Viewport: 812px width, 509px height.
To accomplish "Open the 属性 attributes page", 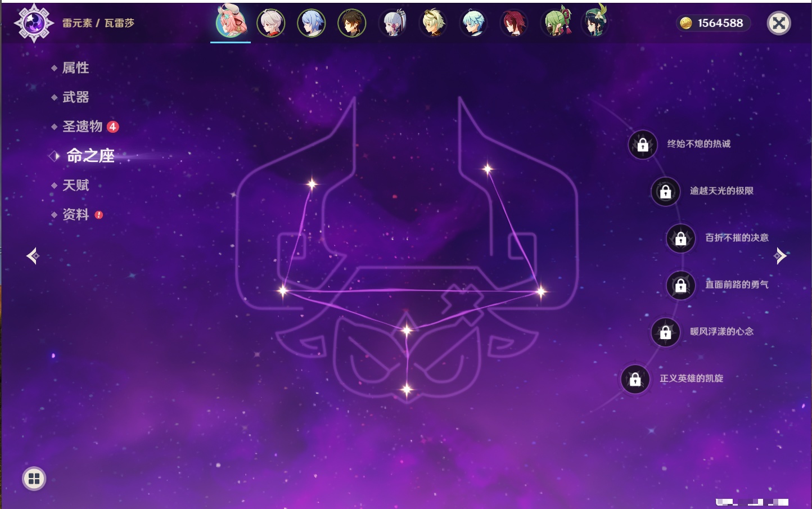I will pos(76,68).
